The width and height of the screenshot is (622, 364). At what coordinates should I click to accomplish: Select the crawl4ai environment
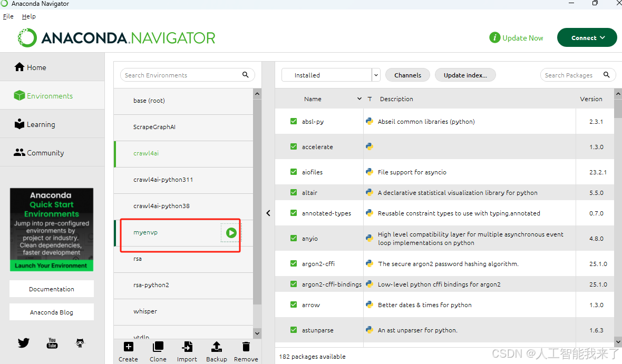(183, 153)
